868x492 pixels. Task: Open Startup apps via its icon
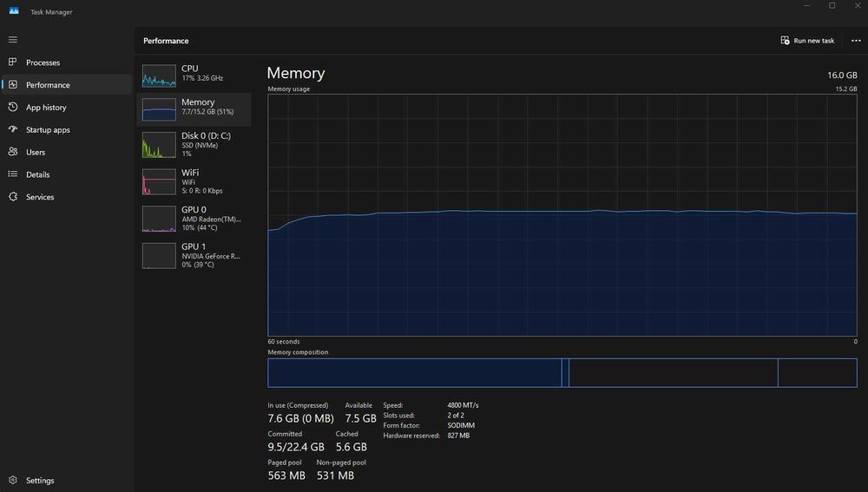13,130
